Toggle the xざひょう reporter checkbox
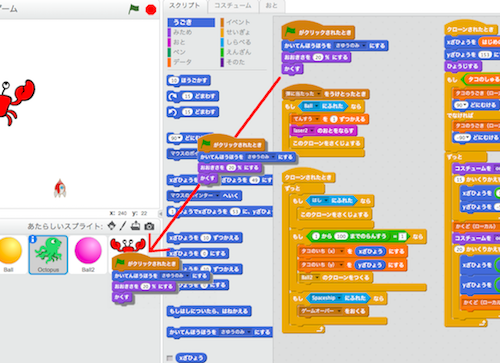The image size is (500, 363). [170, 358]
